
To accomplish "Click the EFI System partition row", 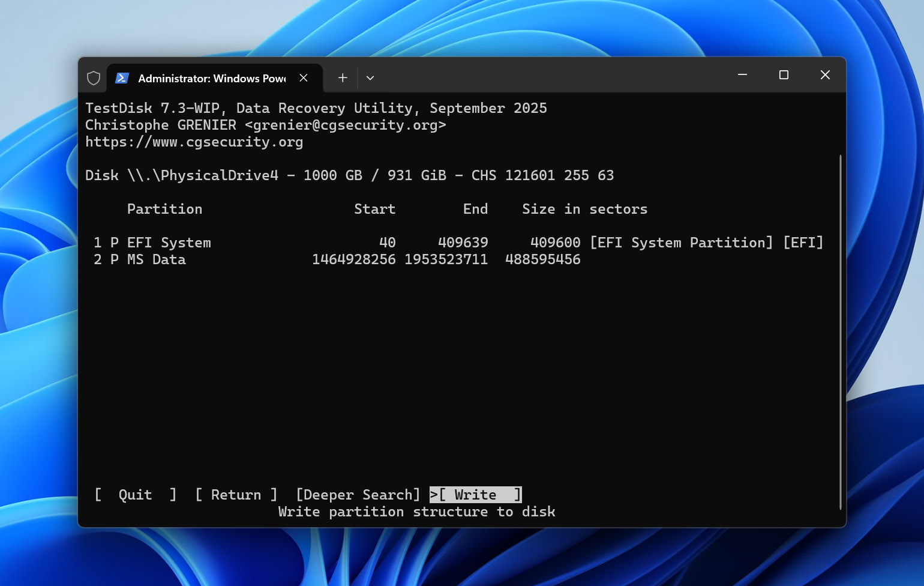I will click(458, 243).
